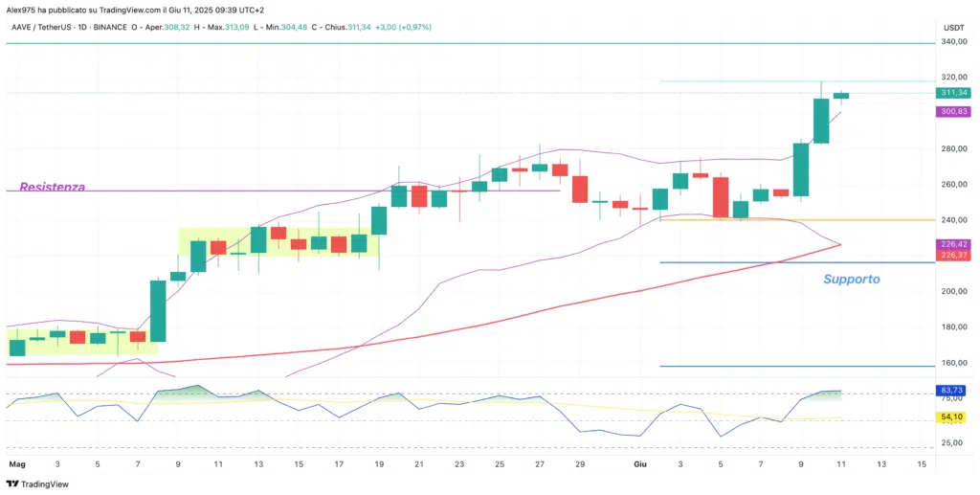Image resolution: width=980 pixels, height=495 pixels.
Task: Click the Mag month label on time axis
Action: (x=16, y=463)
